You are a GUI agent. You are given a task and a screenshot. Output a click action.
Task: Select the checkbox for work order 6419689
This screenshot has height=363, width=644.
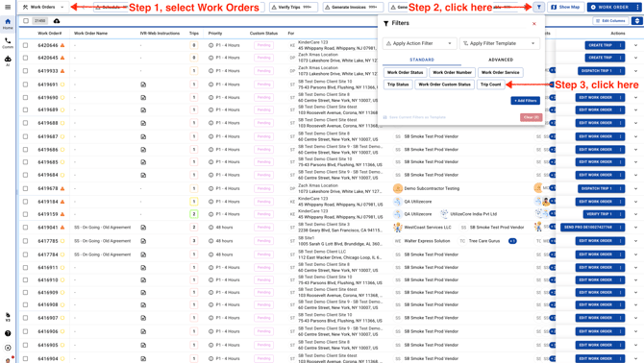25,109
